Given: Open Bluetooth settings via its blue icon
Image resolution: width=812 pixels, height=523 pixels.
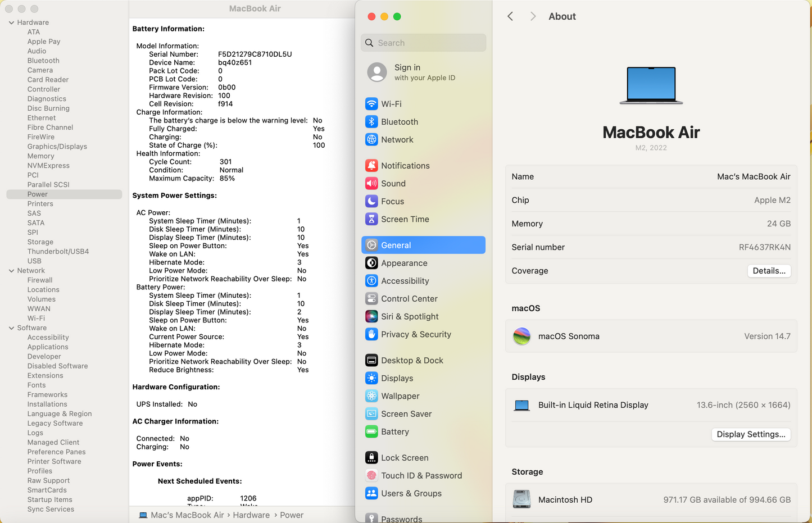Looking at the screenshot, I should [x=371, y=122].
